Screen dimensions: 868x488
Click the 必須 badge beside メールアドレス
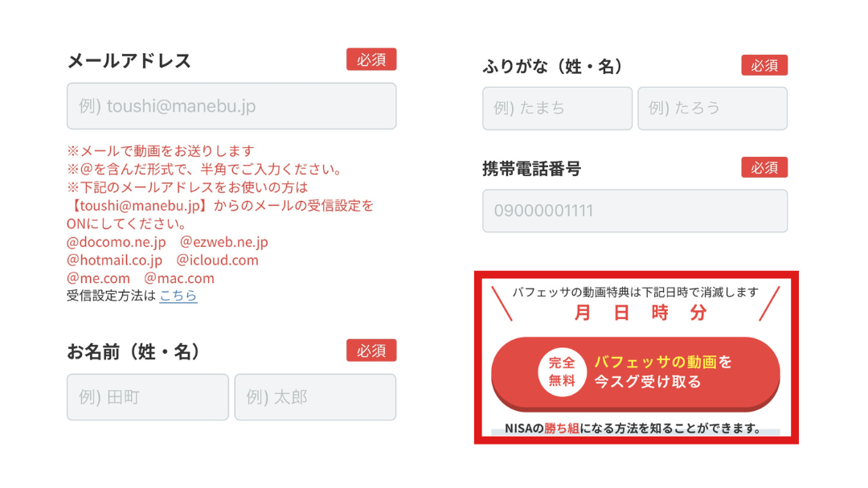(x=371, y=59)
